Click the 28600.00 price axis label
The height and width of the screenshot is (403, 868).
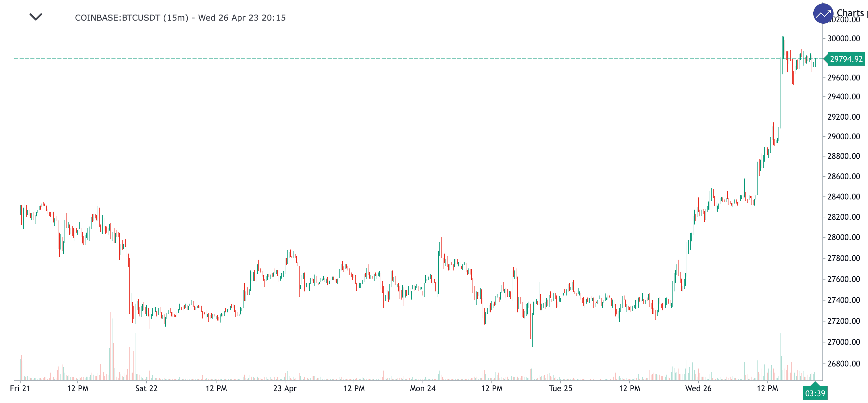click(x=843, y=176)
